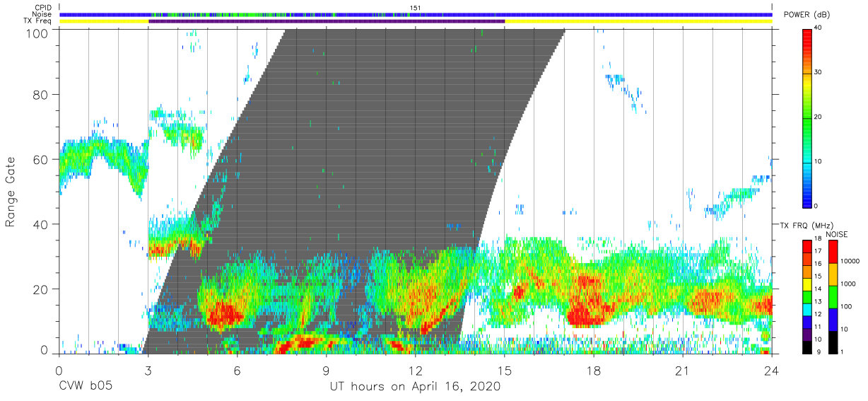
Task: Click the UT hours on April 16, 2020 title
Action: pyautogui.click(x=415, y=387)
